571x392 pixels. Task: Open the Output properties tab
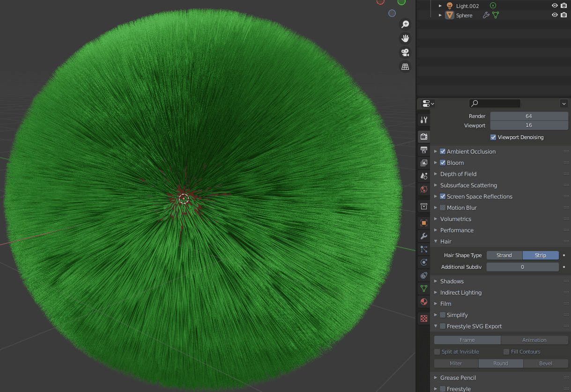tap(424, 150)
